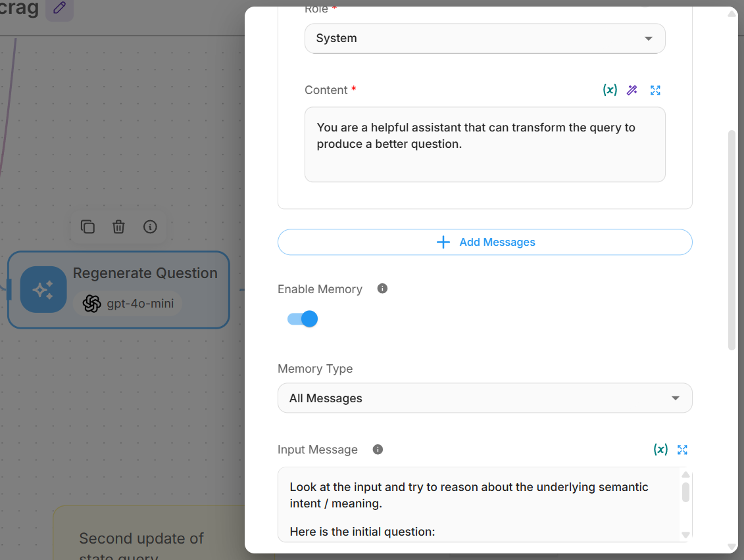The width and height of the screenshot is (744, 560).
Task: Click the dialog's vertical scrollbar thumb
Action: [732, 240]
